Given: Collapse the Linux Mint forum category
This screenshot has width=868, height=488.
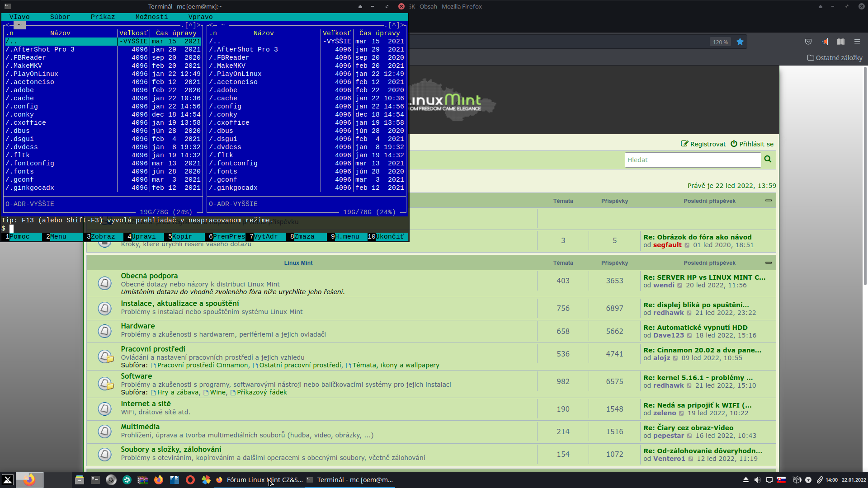Looking at the screenshot, I should tap(768, 263).
